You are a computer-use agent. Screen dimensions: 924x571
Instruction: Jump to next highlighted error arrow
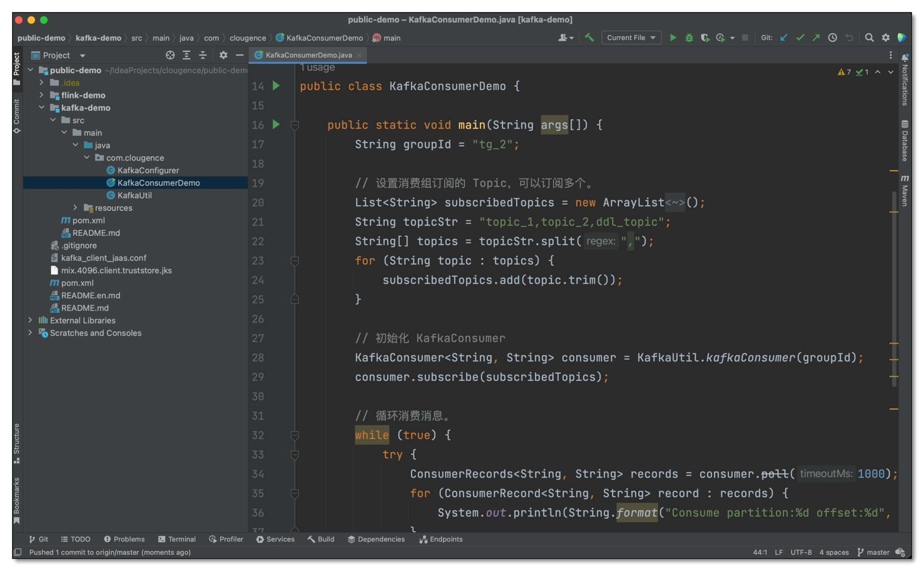point(890,72)
